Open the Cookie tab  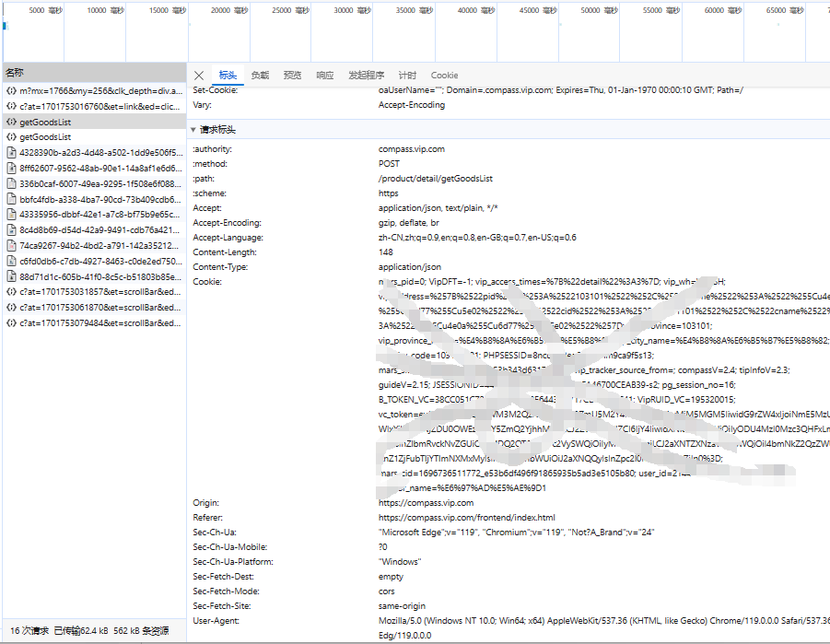point(444,75)
